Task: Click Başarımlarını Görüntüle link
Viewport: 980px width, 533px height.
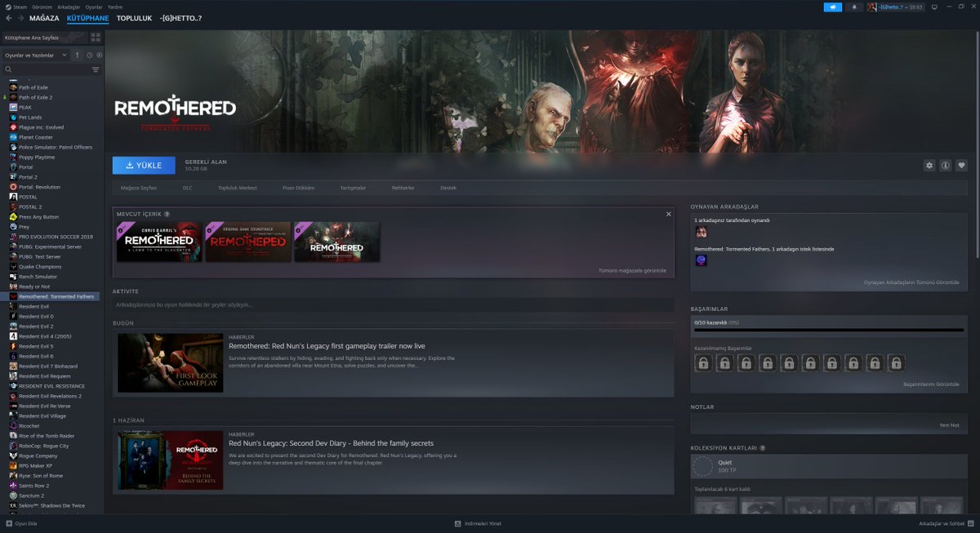Action: pos(931,384)
